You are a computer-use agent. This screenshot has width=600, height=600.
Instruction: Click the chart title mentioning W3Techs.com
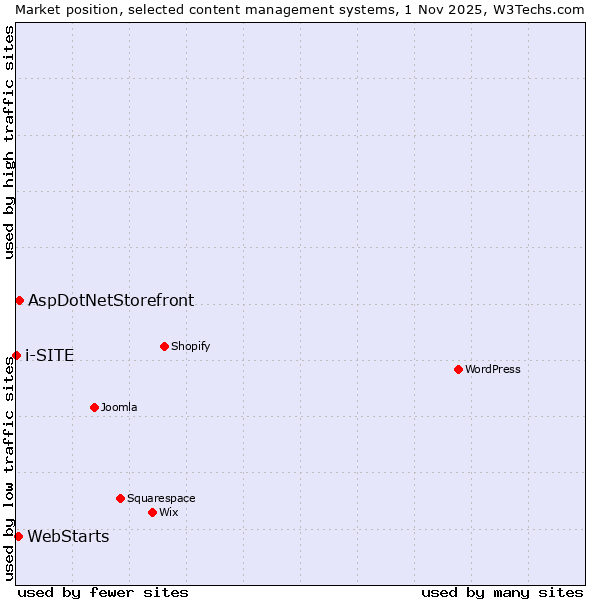point(300,9)
